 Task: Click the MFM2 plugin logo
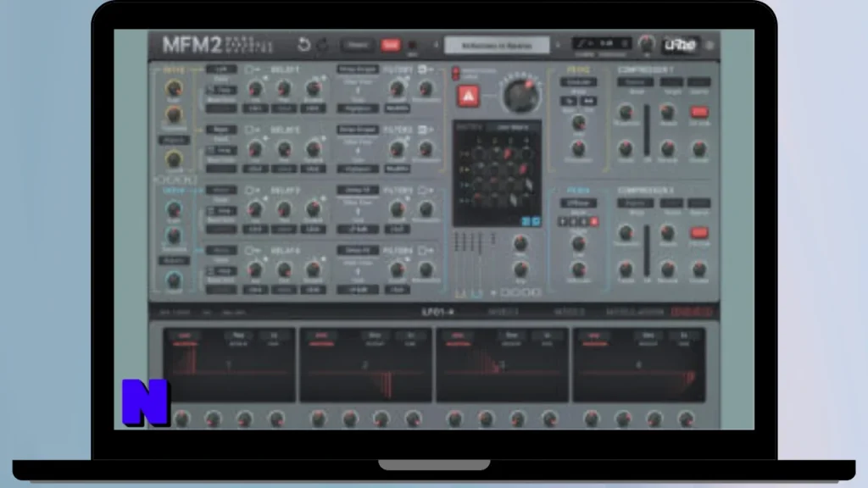point(192,45)
